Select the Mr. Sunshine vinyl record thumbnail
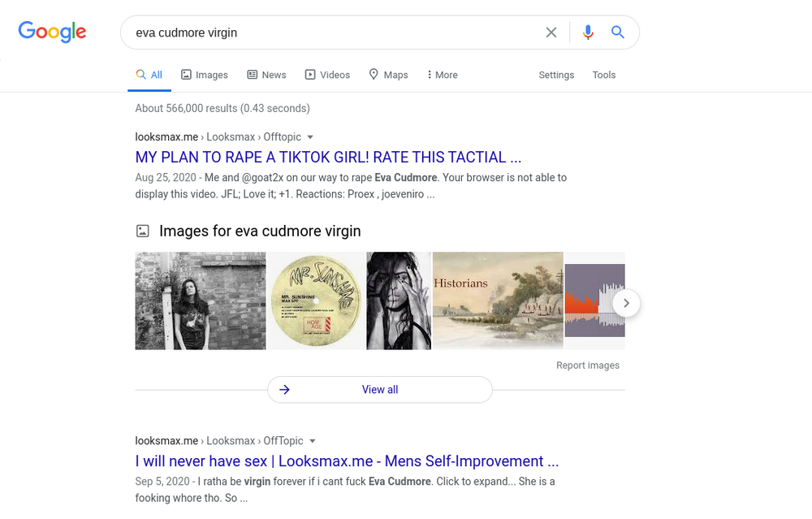Viewport: 812px width, 519px height. [x=316, y=301]
